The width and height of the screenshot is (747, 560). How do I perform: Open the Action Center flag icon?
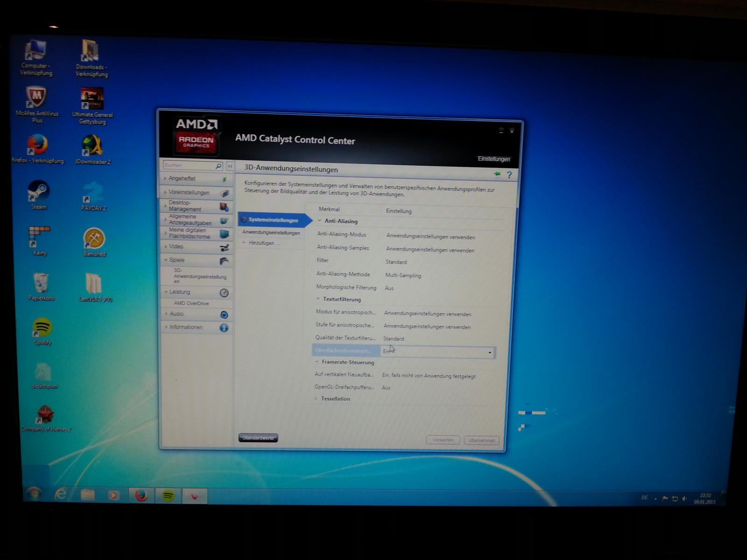pyautogui.click(x=665, y=498)
